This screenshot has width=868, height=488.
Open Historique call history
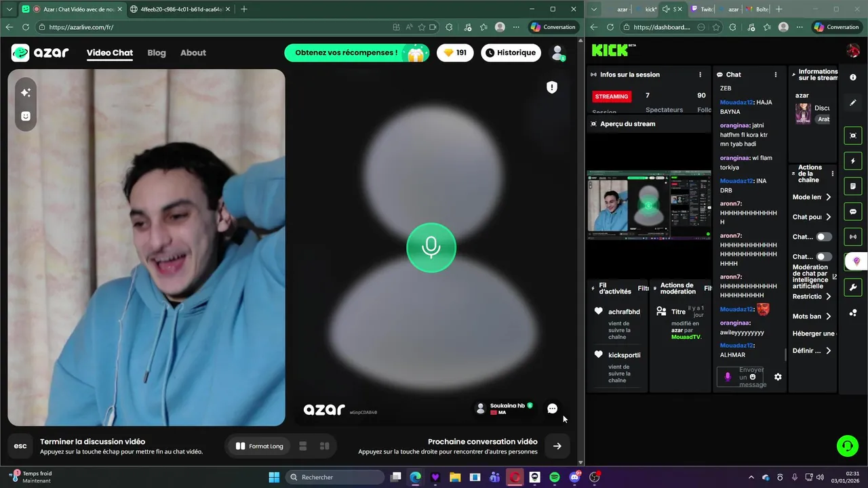click(511, 53)
